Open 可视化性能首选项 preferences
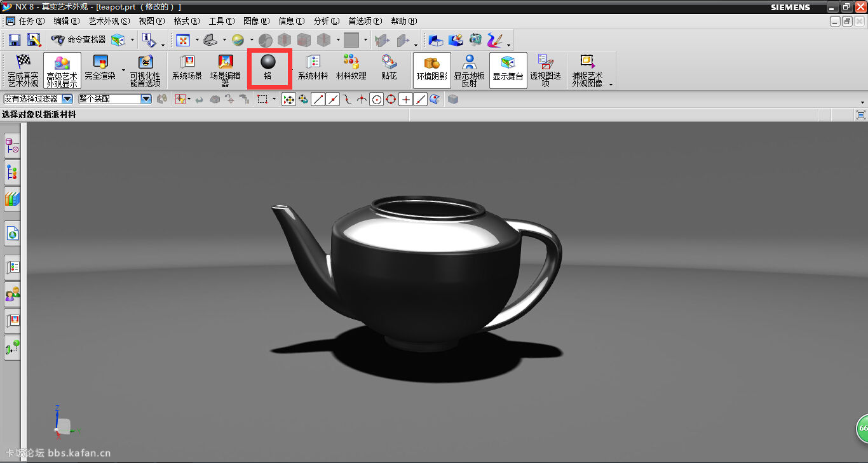This screenshot has height=463, width=868. (x=146, y=70)
